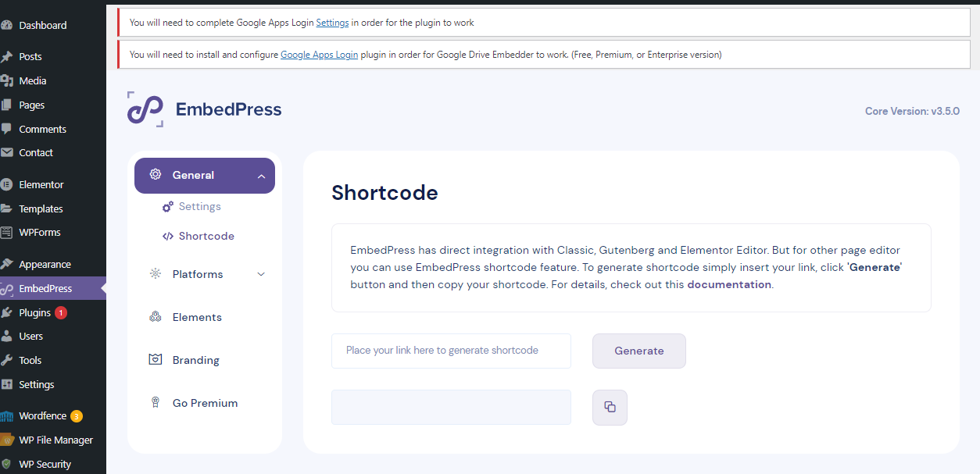The image size is (980, 474).
Task: Click the Wordfence shield icon
Action: point(6,416)
